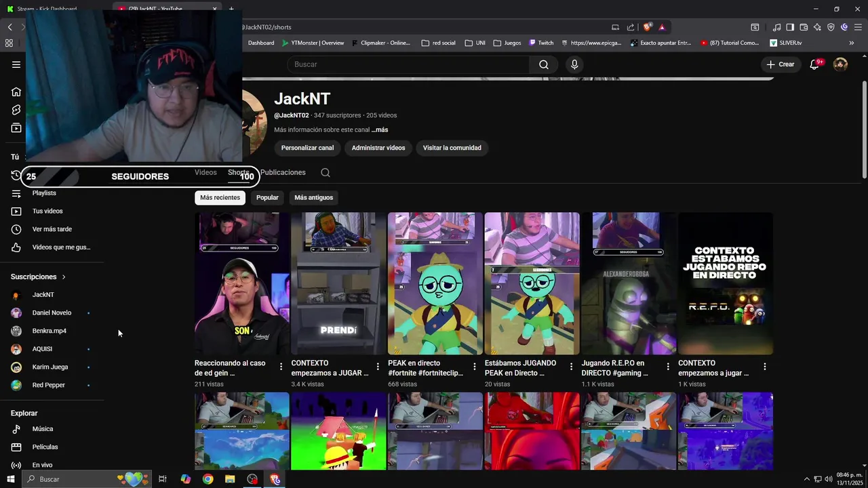Open Google Chrome from the taskbar
The width and height of the screenshot is (868, 488).
click(x=208, y=479)
